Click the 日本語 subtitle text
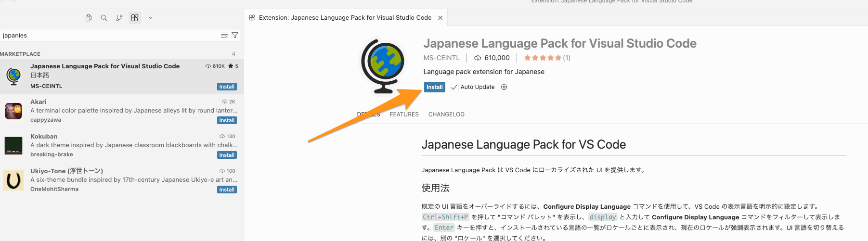Viewport: 868px width, 241px height. pyautogui.click(x=40, y=75)
